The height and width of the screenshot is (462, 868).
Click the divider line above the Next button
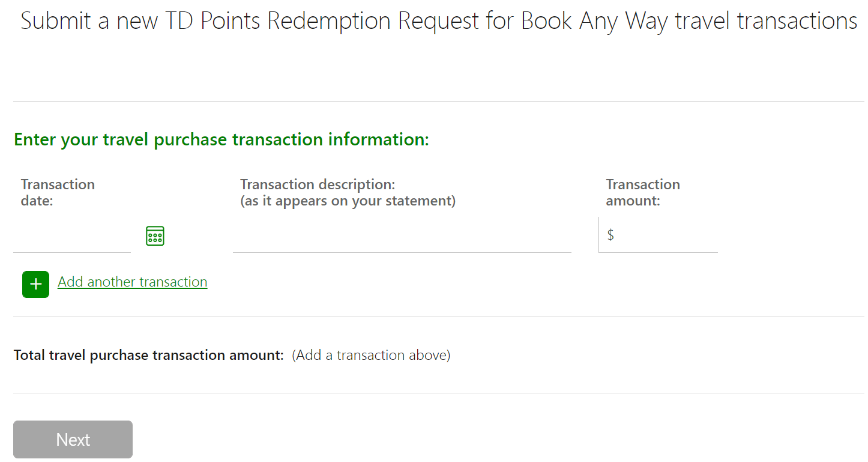438,393
